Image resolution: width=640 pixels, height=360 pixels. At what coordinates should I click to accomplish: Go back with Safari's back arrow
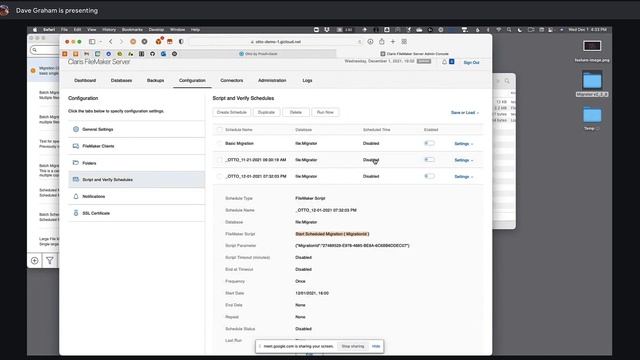click(111, 42)
